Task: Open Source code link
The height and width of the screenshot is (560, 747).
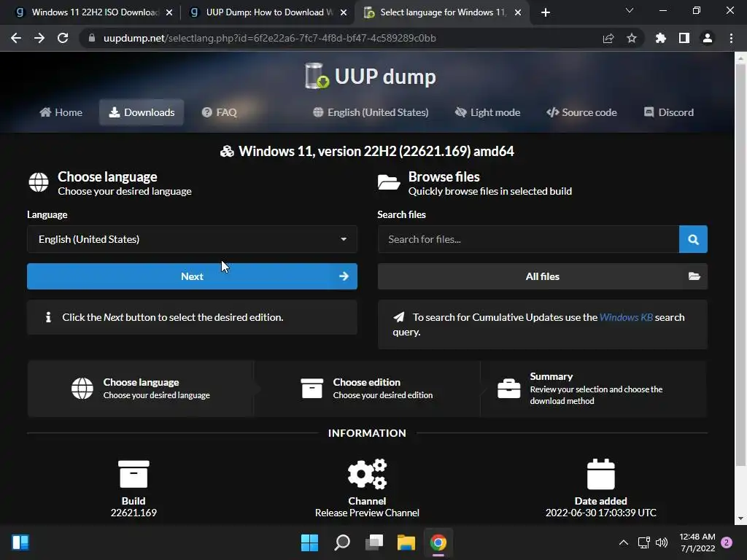Action: [x=581, y=112]
